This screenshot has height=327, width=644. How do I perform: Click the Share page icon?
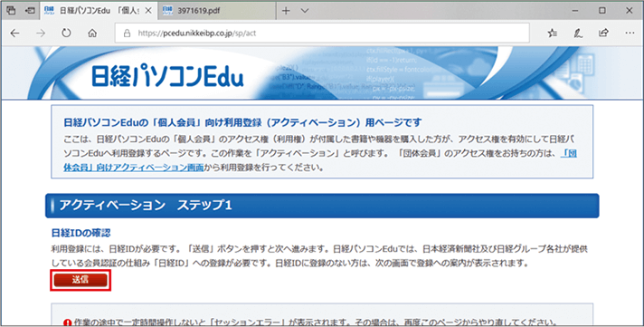(603, 33)
